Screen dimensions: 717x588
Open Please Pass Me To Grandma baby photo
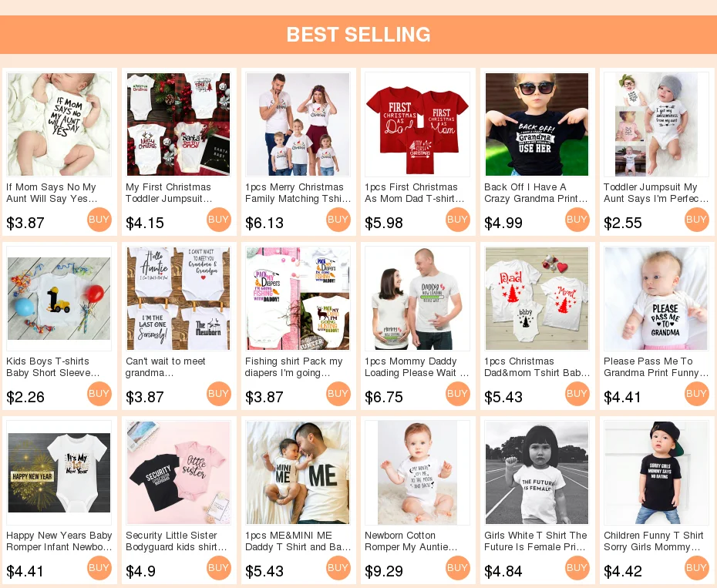[656, 298]
